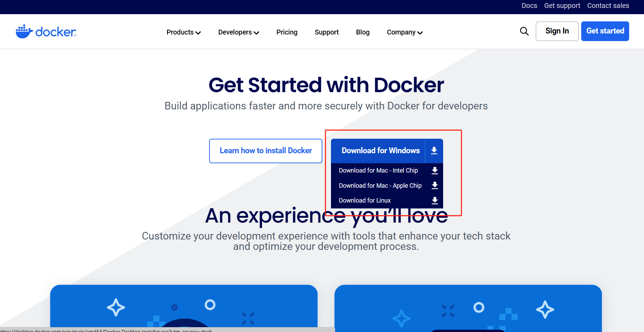Screen dimensions: 644x332
Task: Click download arrow for Mac Apple Chip
Action: [435, 186]
